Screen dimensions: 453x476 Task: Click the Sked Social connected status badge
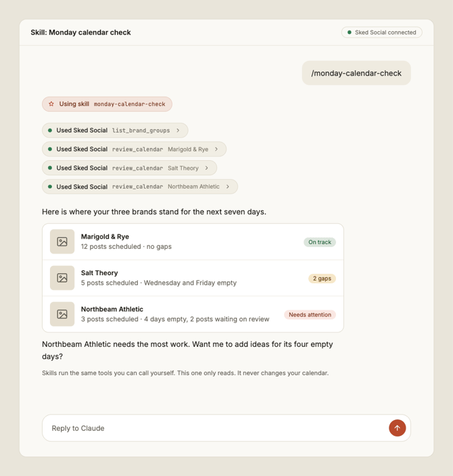click(x=381, y=32)
